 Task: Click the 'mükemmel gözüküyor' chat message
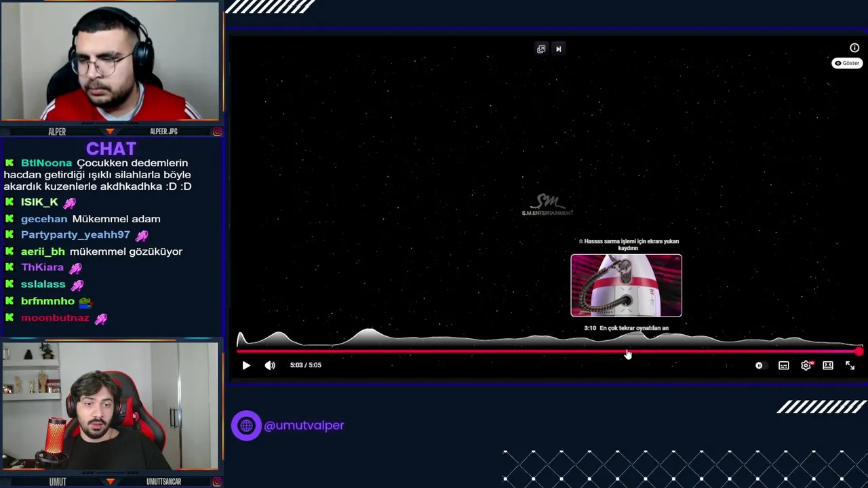[126, 251]
